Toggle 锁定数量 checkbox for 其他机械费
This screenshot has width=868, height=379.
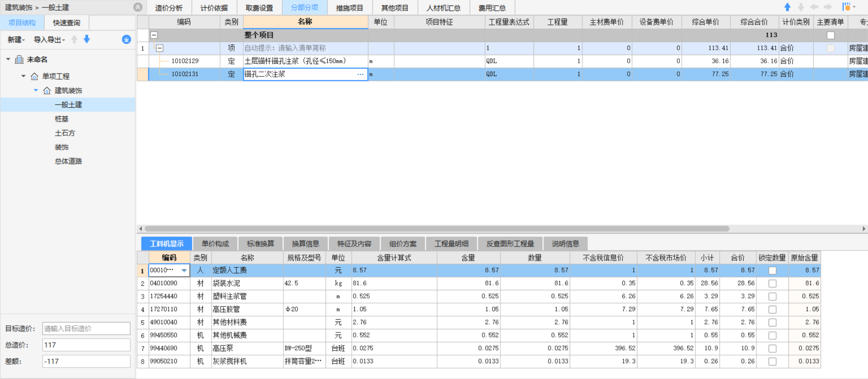(x=773, y=336)
